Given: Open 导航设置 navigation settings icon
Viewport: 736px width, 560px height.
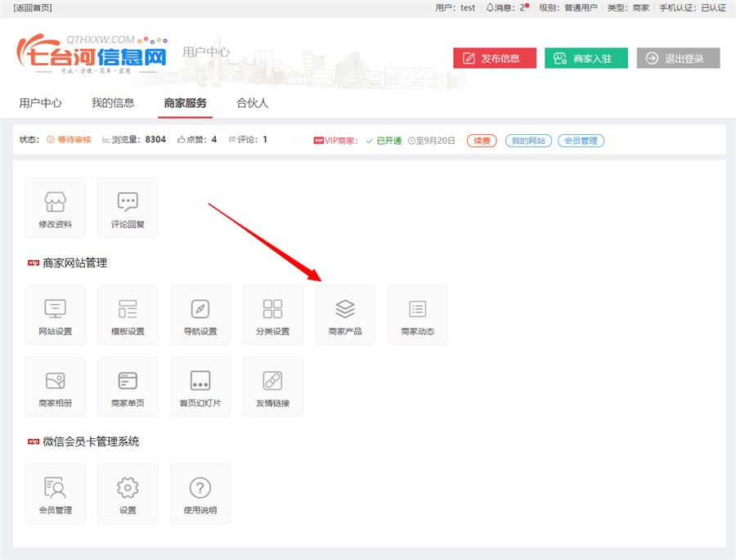Looking at the screenshot, I should pos(200,315).
